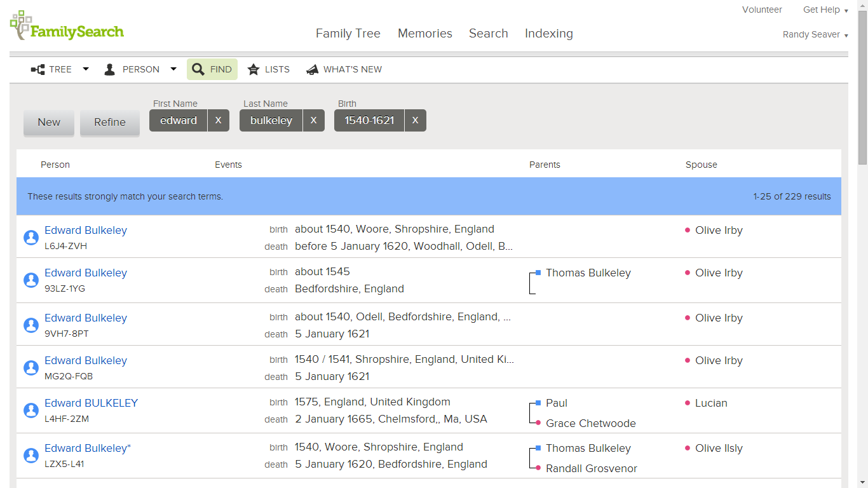Expand the TREE dropdown arrow
The image size is (868, 488).
[x=86, y=69]
